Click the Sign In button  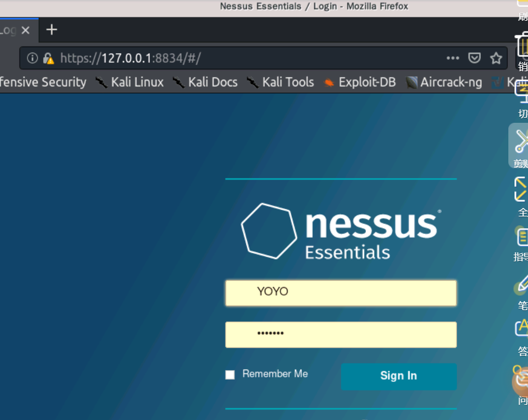click(x=399, y=376)
